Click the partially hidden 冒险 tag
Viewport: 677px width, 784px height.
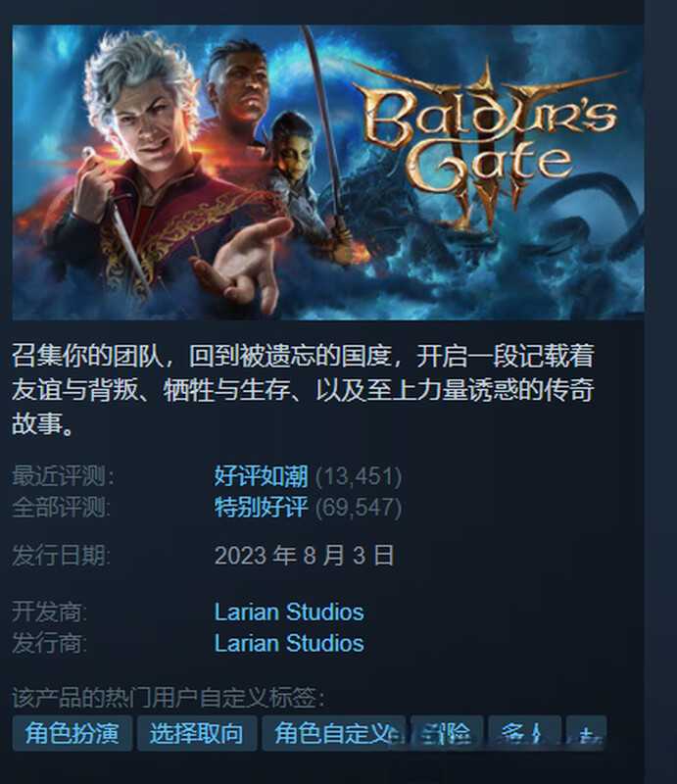tap(447, 733)
